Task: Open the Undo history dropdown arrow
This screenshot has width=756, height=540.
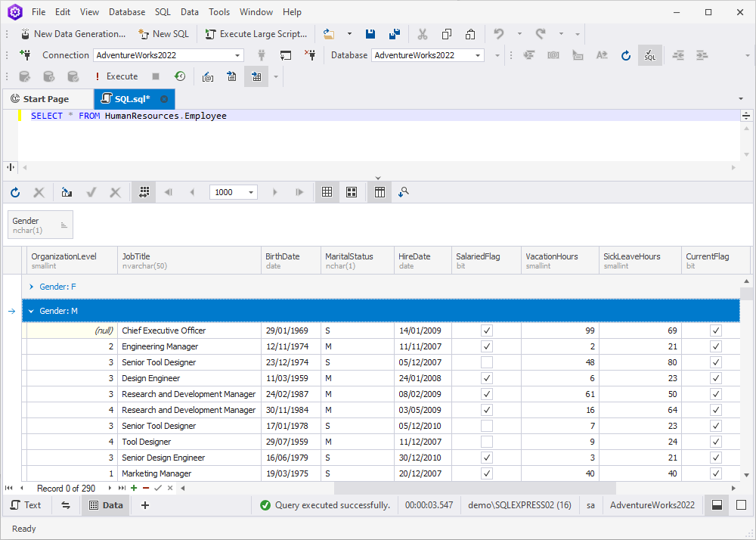Action: 519,34
